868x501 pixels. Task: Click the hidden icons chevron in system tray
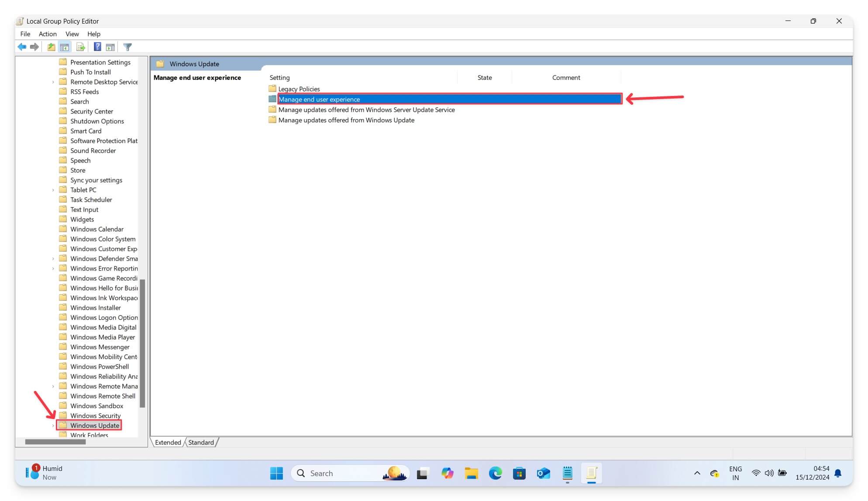[x=697, y=473]
